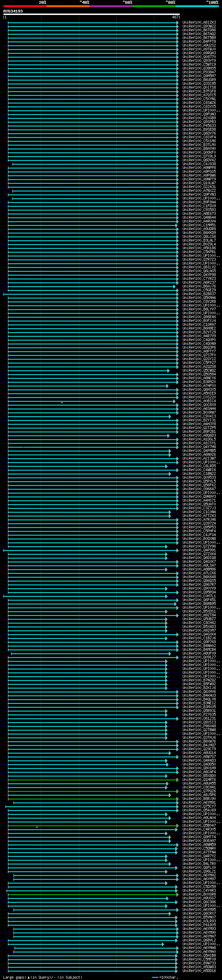
Task: Click the white query sequence bar
Action: point(91,14)
